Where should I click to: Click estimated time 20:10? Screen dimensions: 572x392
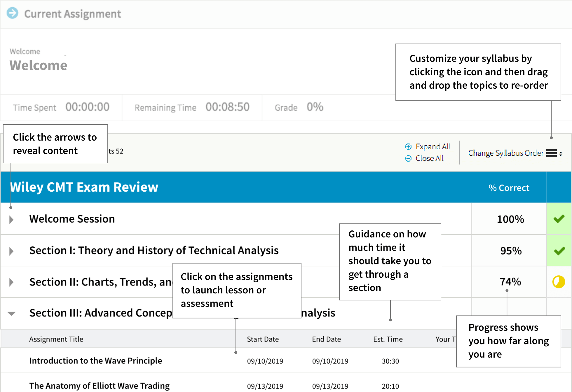coord(390,386)
